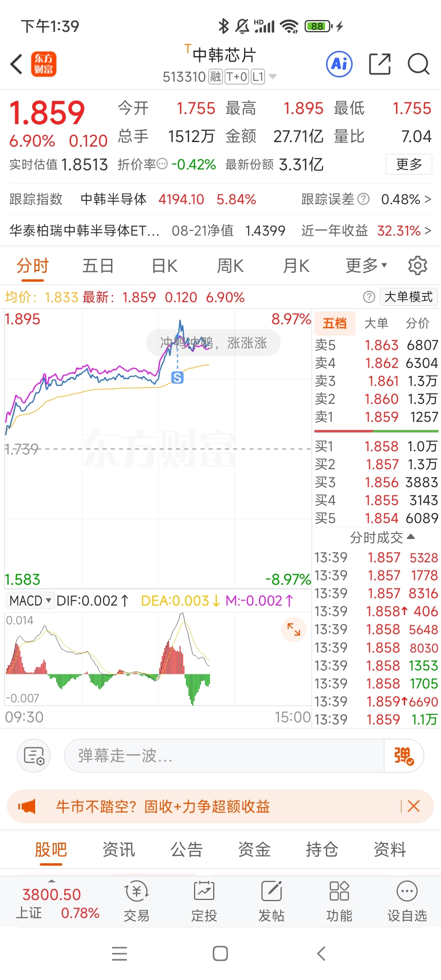
Task: Expand the 上证 index bar
Action: (51, 881)
